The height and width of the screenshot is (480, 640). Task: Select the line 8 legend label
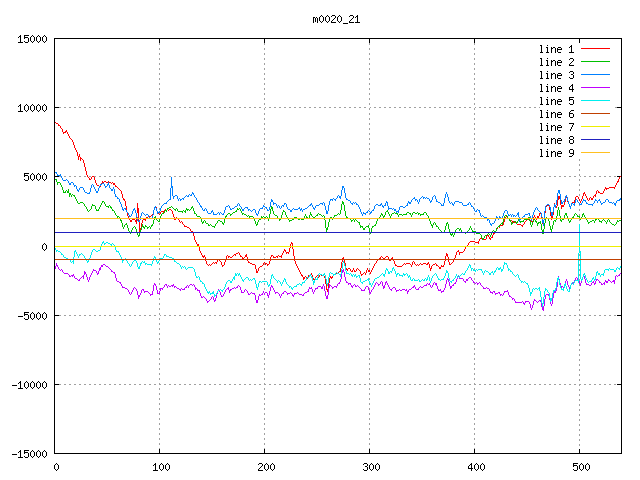click(x=557, y=140)
